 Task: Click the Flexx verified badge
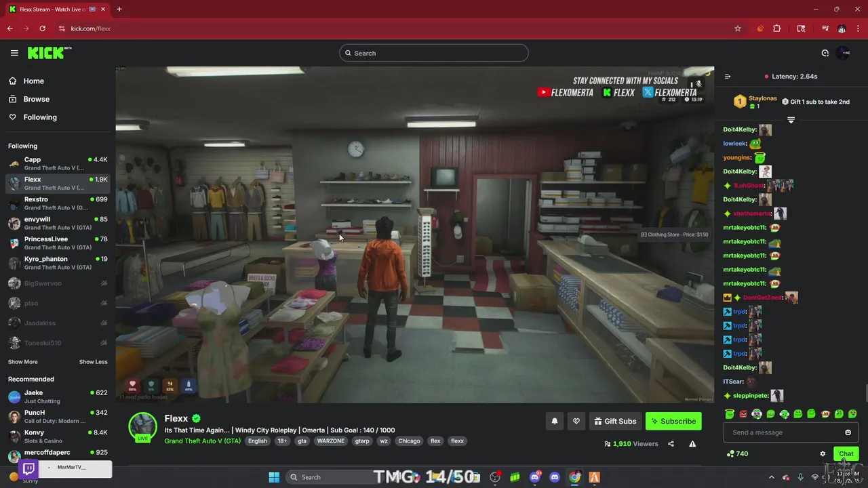click(x=196, y=418)
